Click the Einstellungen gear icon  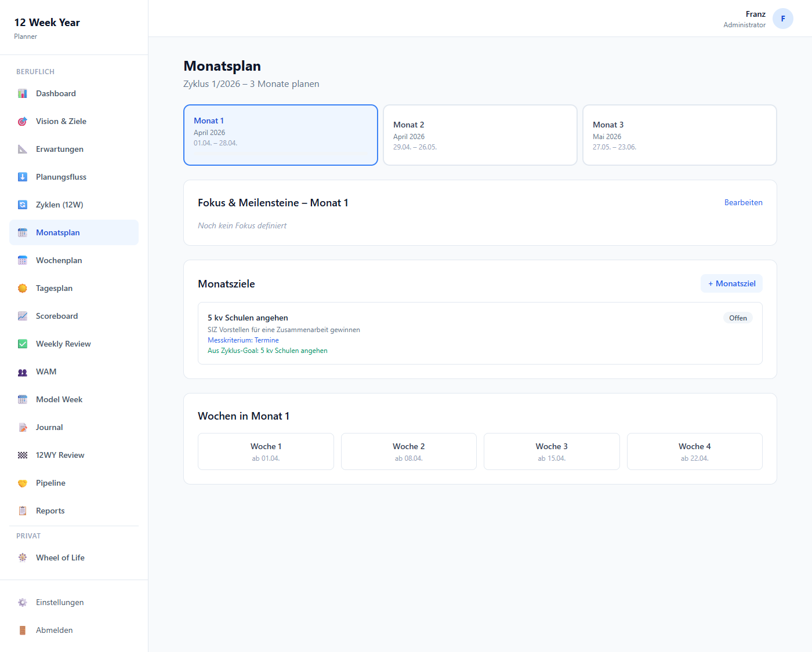(x=23, y=602)
